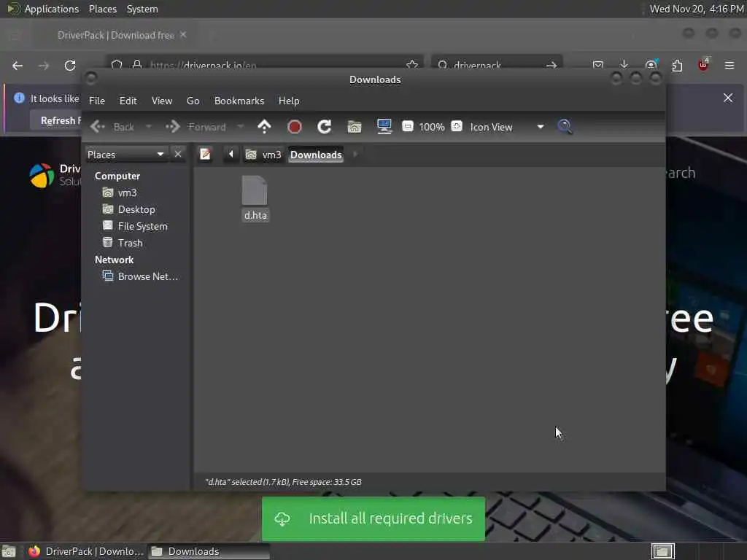Expand the Forward history dropdown arrow
Viewport: 747px width, 560px height.
coord(241,127)
